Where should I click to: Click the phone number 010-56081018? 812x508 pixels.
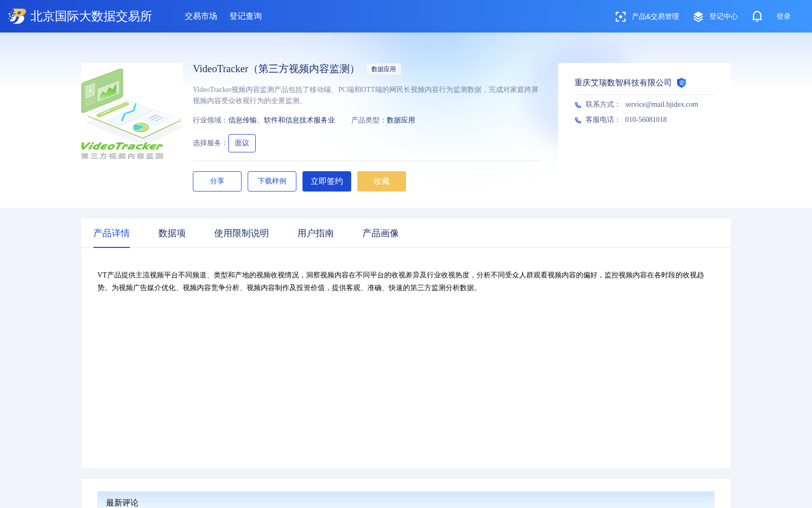pos(646,120)
